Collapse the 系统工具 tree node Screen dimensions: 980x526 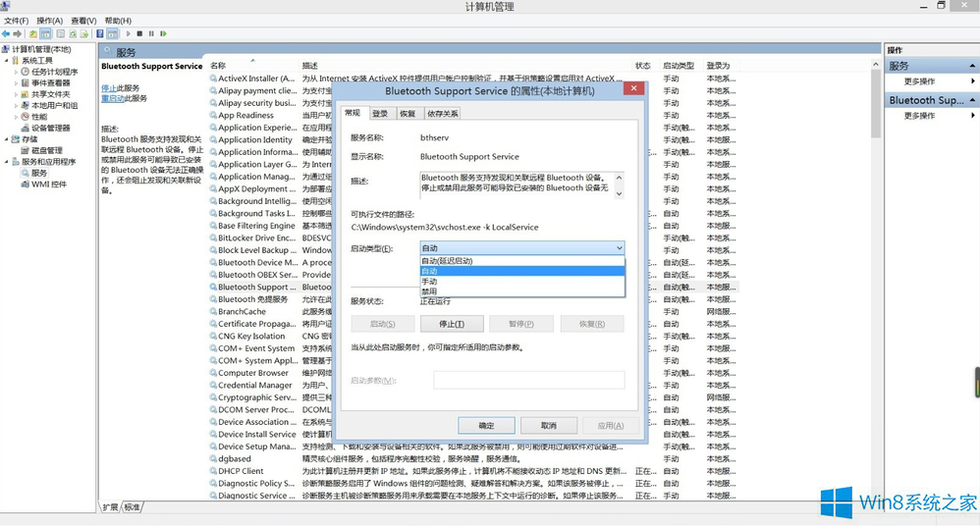(x=7, y=61)
